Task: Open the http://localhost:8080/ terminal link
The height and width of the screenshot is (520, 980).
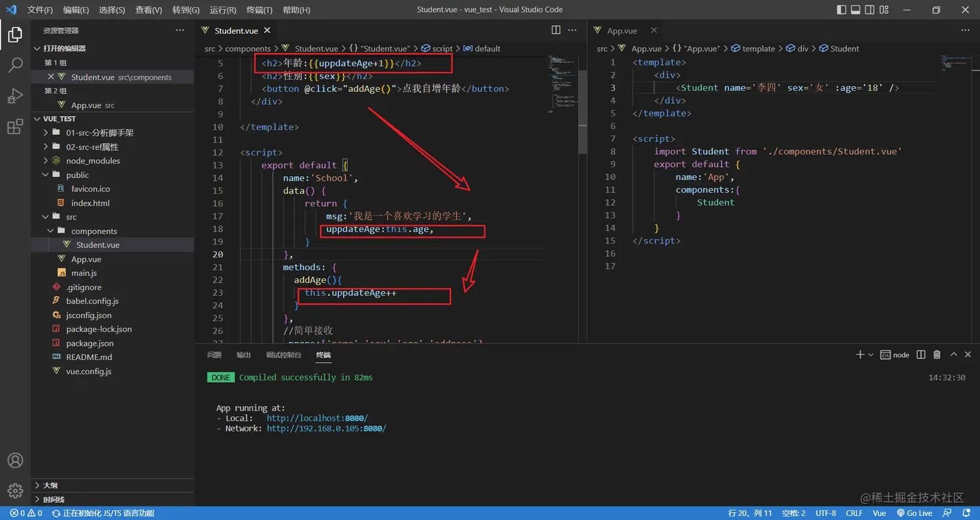Action: tap(317, 418)
